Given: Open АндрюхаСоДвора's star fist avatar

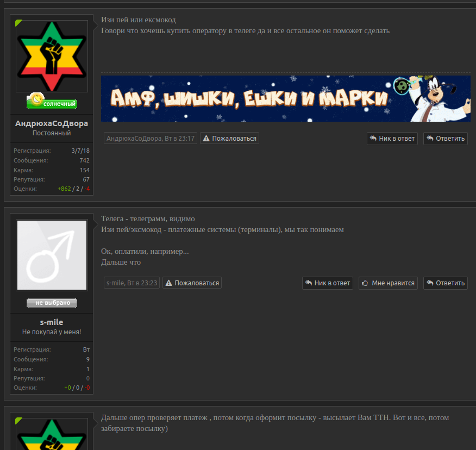Looking at the screenshot, I should tap(52, 56).
